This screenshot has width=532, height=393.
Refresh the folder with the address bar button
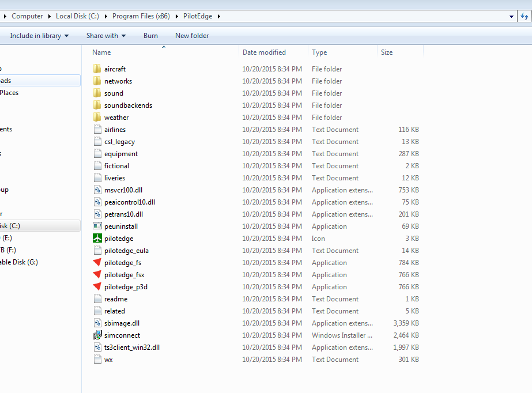pyautogui.click(x=525, y=16)
